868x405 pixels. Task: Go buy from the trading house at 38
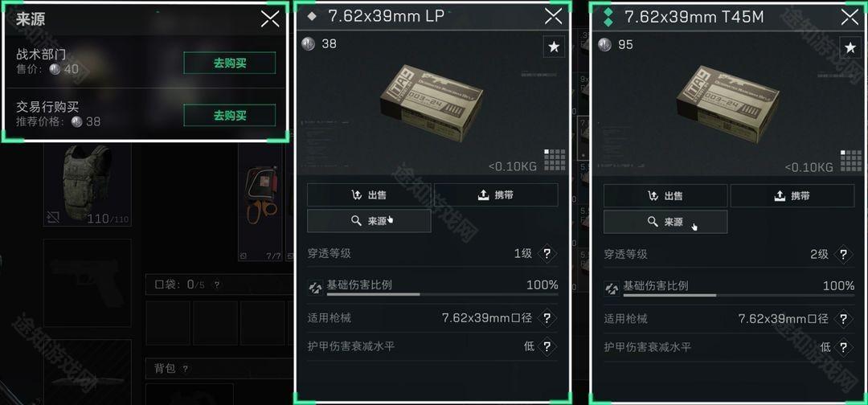point(230,116)
